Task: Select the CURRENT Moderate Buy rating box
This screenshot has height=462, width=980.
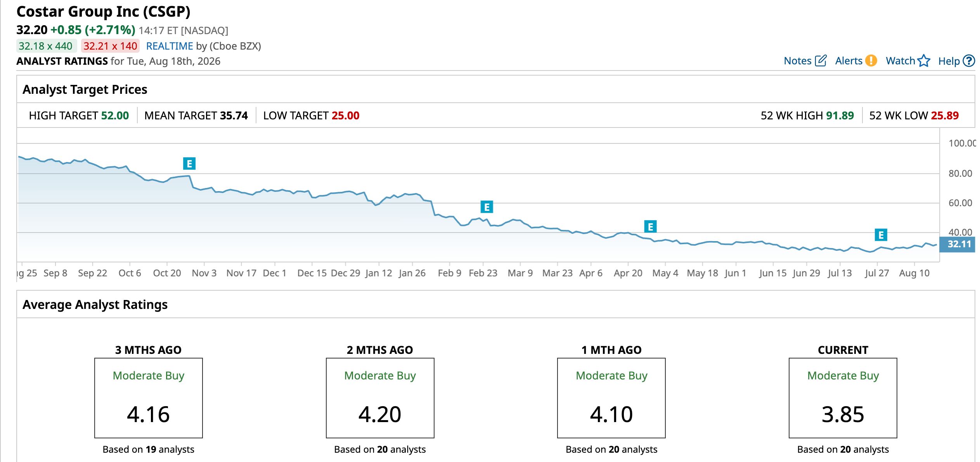Action: (843, 398)
